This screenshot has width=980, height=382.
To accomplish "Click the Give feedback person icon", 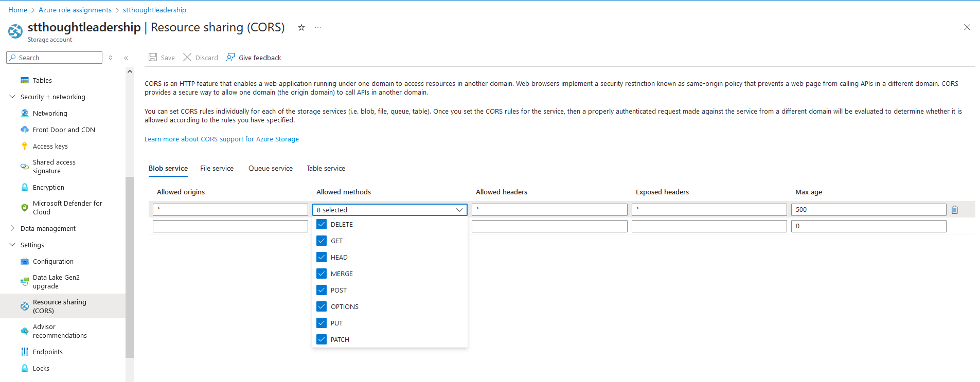I will (230, 57).
